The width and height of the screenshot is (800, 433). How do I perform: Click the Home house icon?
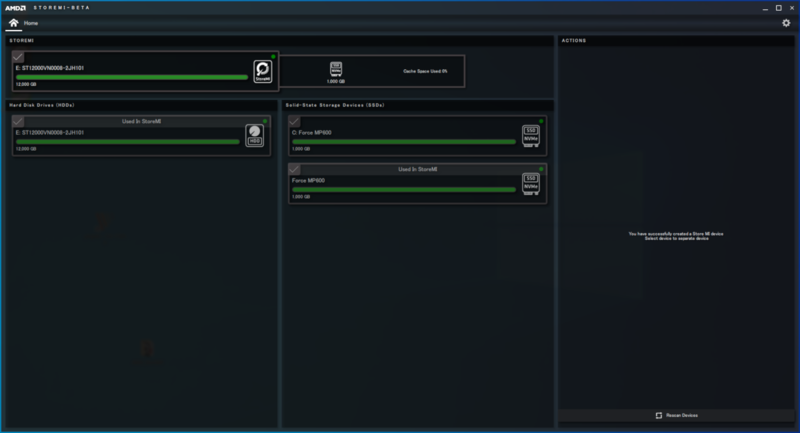[x=14, y=23]
